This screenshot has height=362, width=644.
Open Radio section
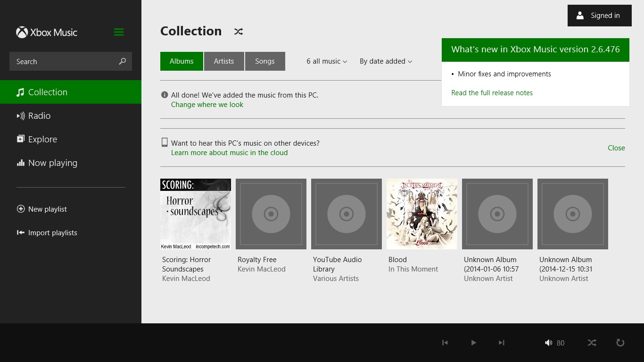tap(71, 115)
